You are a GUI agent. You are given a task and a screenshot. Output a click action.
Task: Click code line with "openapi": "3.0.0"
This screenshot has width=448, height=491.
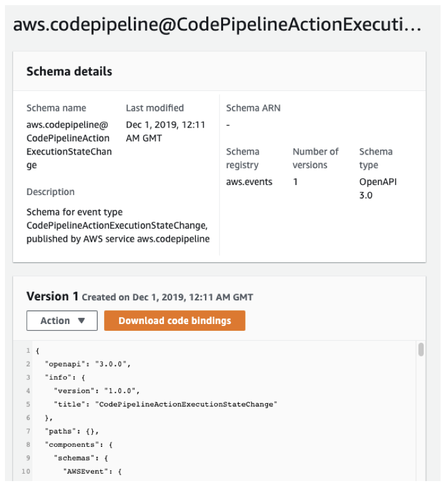[x=88, y=364]
